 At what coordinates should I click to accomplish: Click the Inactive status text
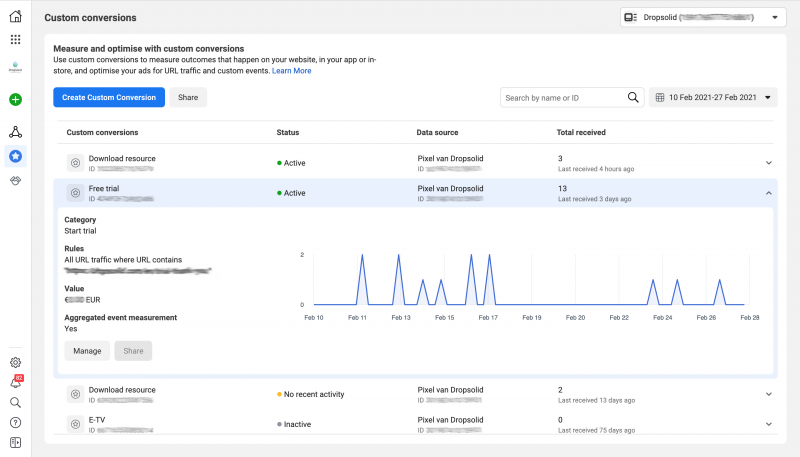pos(297,424)
